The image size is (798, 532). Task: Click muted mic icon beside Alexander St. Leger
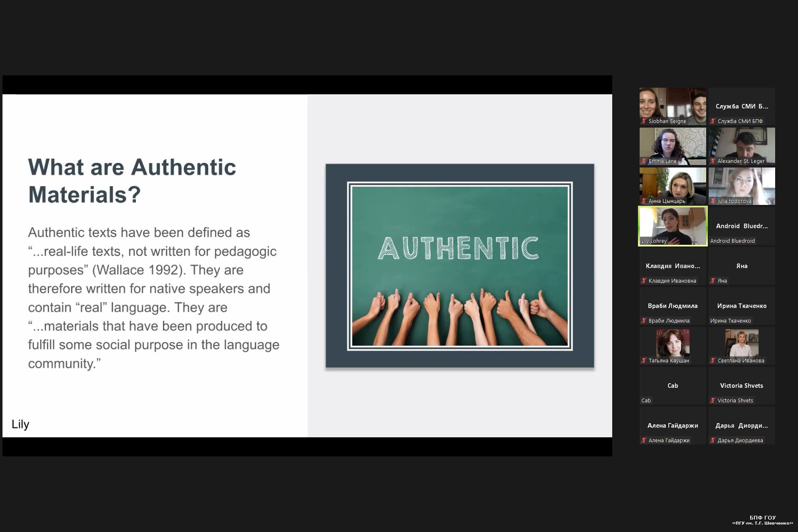713,161
